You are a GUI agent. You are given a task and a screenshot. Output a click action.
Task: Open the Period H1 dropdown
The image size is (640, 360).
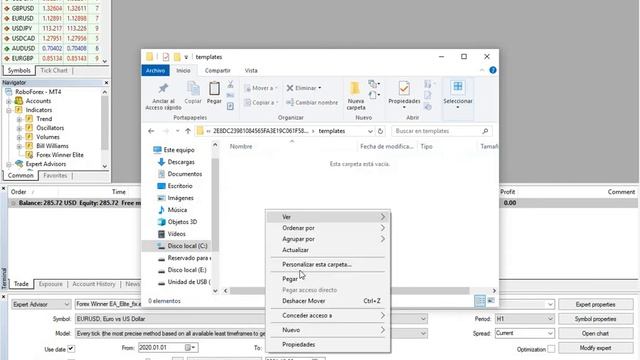click(x=550, y=319)
